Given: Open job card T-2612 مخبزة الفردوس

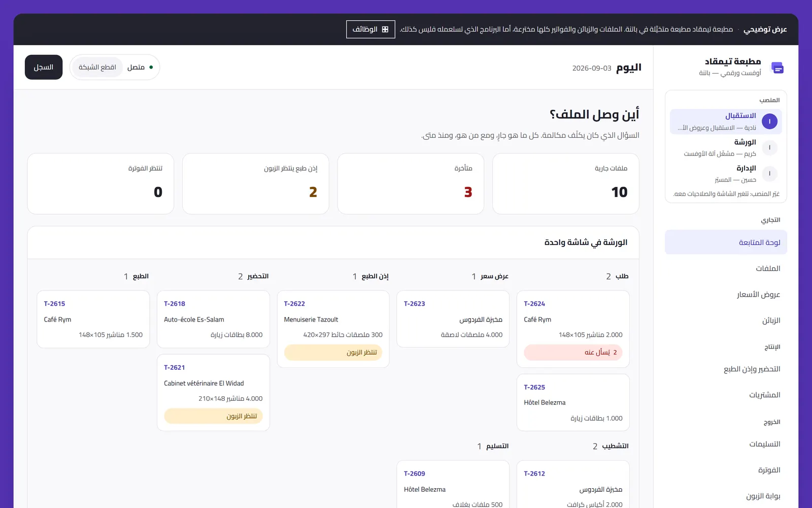Looking at the screenshot, I should (573, 484).
